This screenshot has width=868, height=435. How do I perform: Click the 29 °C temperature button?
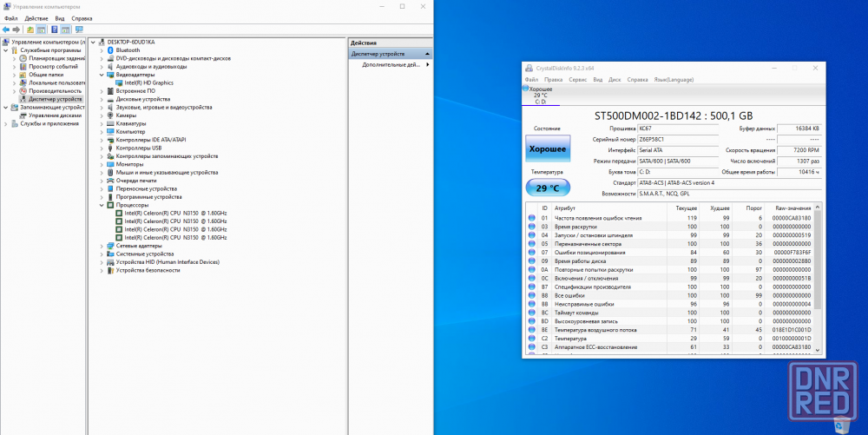pos(547,188)
